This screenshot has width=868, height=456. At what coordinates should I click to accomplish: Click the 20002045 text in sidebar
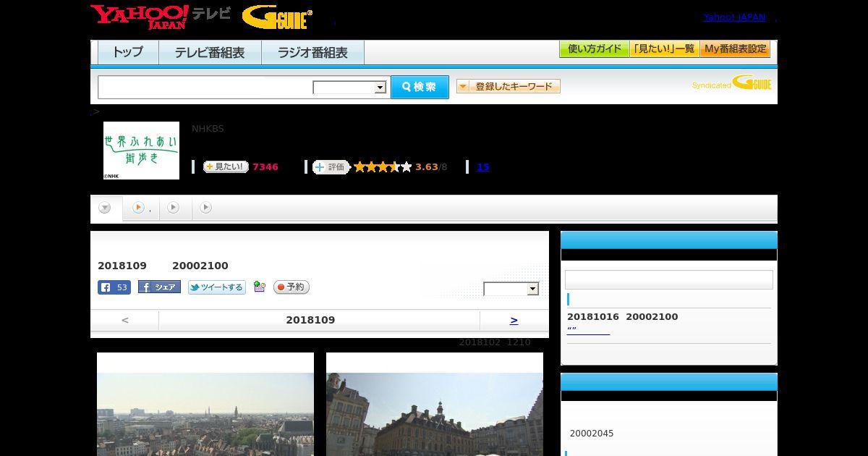click(x=592, y=434)
